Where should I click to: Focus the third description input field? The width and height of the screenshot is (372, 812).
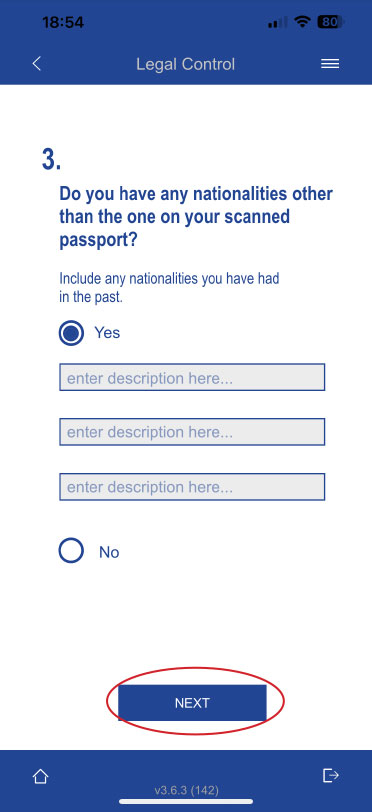pyautogui.click(x=192, y=487)
